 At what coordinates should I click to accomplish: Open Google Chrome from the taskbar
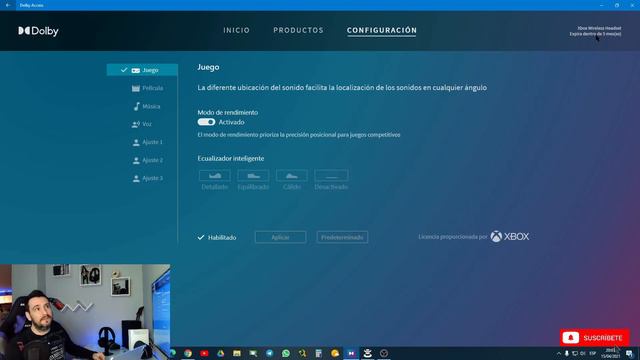click(188, 353)
